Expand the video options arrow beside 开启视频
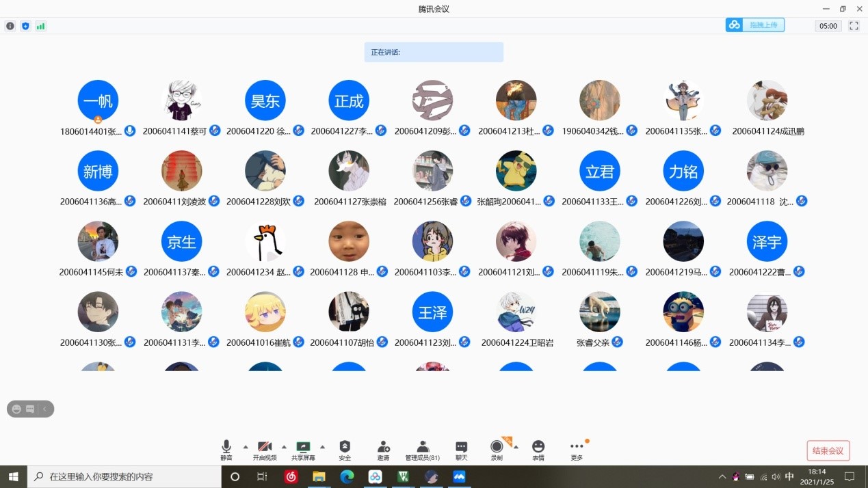868x488 pixels. pos(284,447)
